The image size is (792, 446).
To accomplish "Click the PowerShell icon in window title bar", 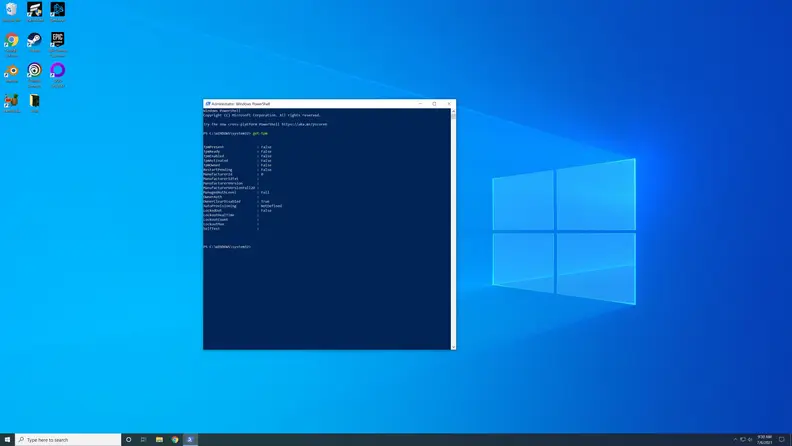I will point(208,104).
